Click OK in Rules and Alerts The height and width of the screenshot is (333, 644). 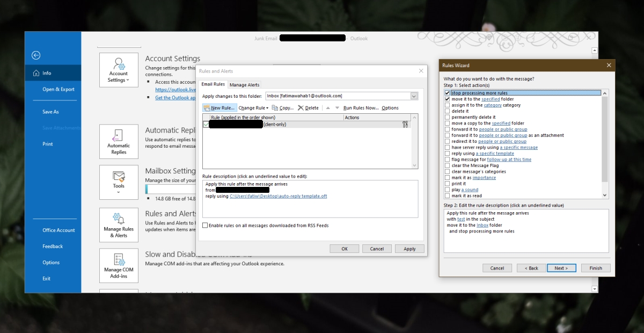click(345, 249)
